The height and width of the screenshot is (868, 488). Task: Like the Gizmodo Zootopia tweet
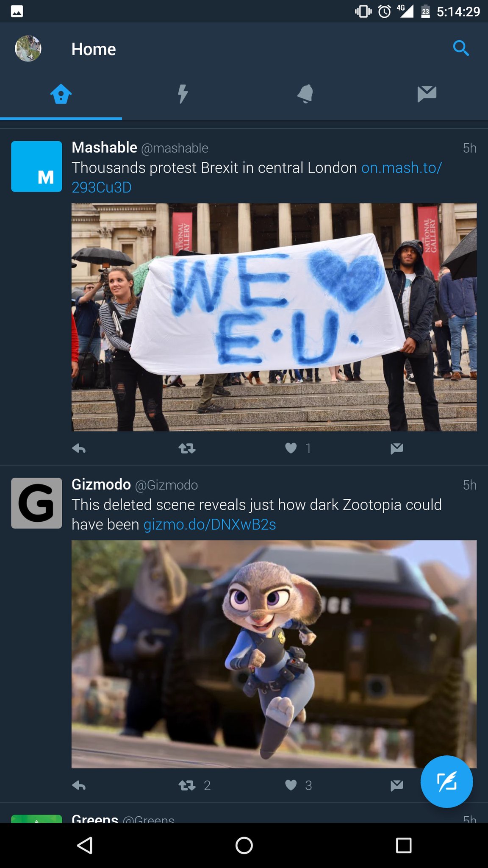(291, 785)
